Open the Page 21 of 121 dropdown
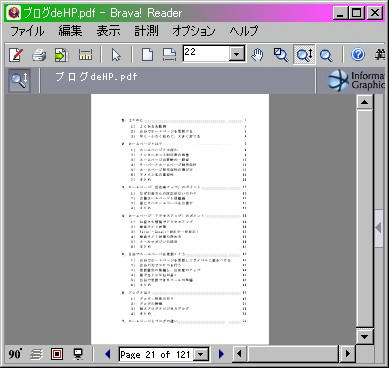Screen dimensions: 389x368 tap(201, 354)
